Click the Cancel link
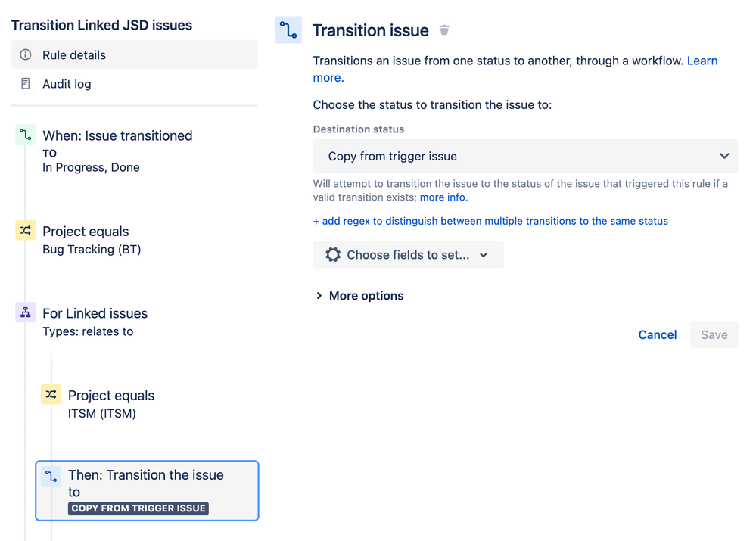The width and height of the screenshot is (756, 541). tap(657, 334)
